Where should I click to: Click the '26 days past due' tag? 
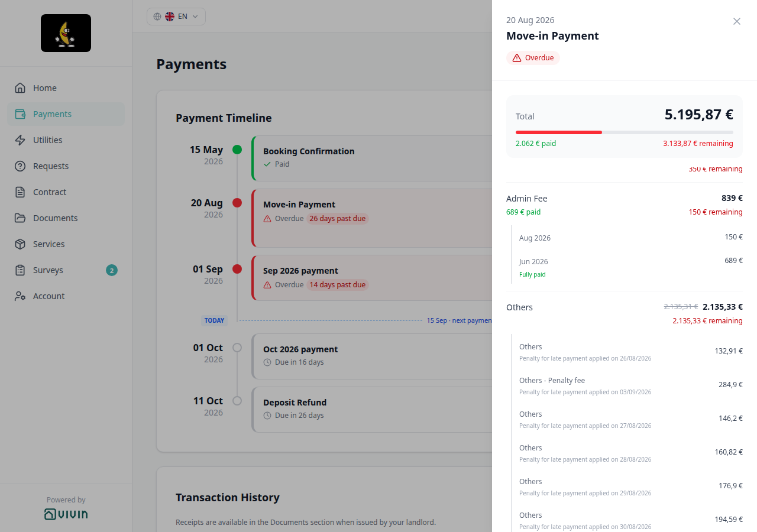pyautogui.click(x=338, y=219)
